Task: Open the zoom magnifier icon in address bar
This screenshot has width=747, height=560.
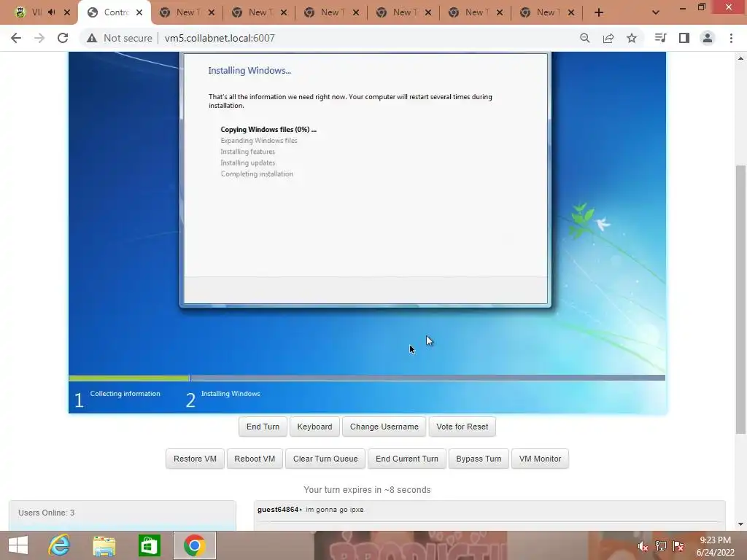Action: point(585,38)
